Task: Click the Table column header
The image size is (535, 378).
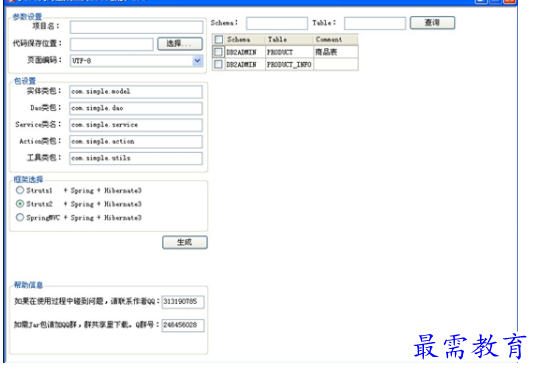Action: click(289, 40)
